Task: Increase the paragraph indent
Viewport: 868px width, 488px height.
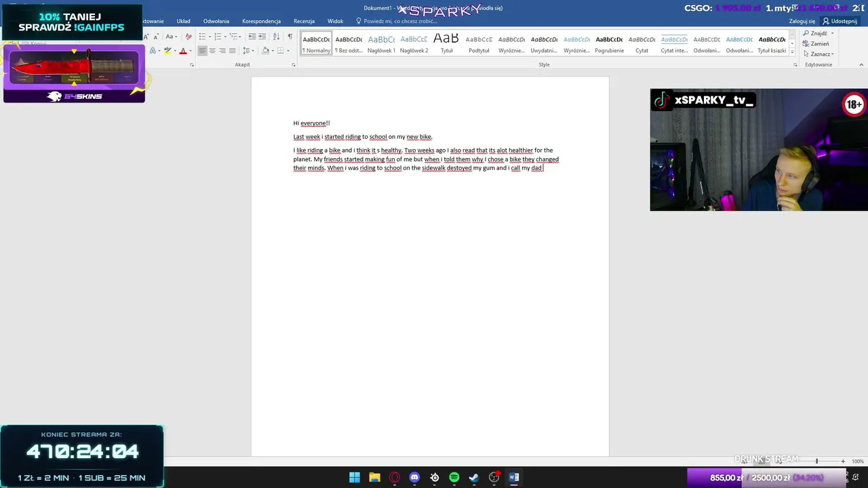Action: [262, 37]
